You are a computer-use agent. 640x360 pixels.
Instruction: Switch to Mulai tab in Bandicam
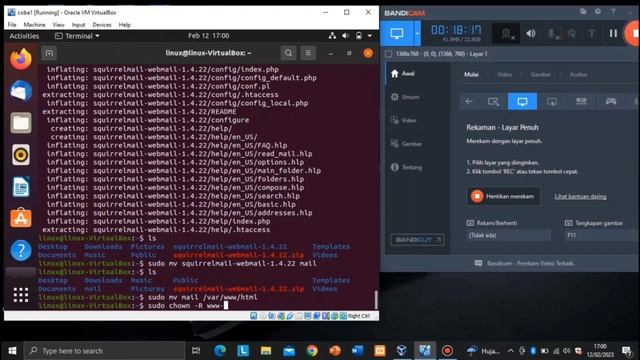[471, 74]
